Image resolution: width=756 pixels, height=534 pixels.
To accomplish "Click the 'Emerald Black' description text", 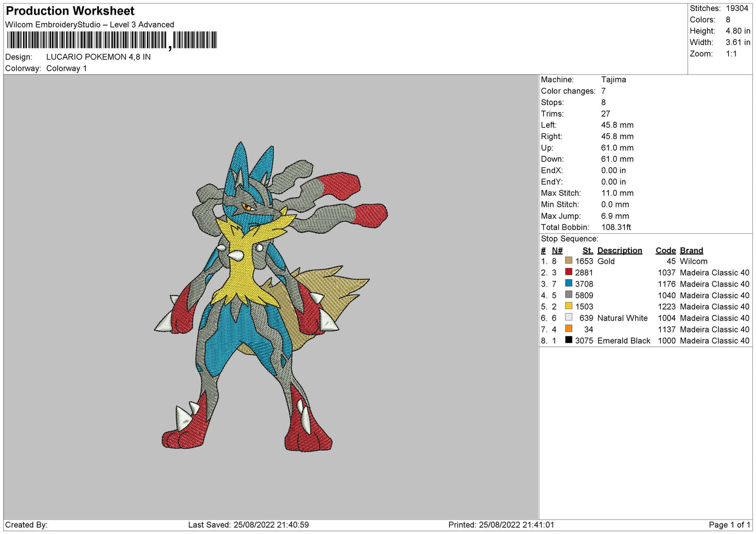I will click(624, 341).
